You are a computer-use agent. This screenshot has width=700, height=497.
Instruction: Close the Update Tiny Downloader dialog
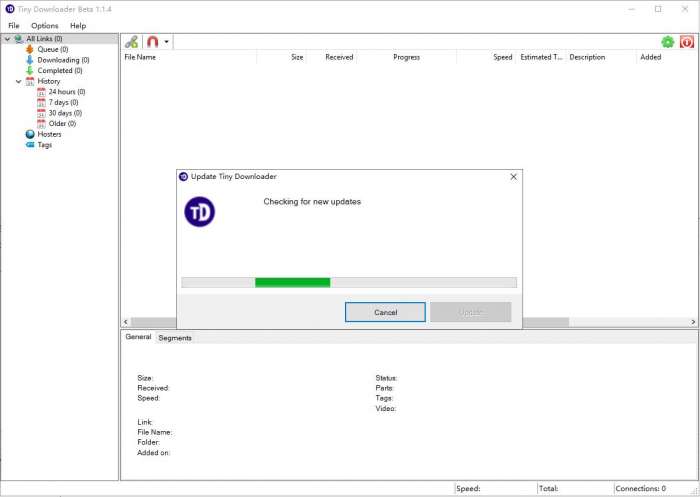pyautogui.click(x=513, y=177)
